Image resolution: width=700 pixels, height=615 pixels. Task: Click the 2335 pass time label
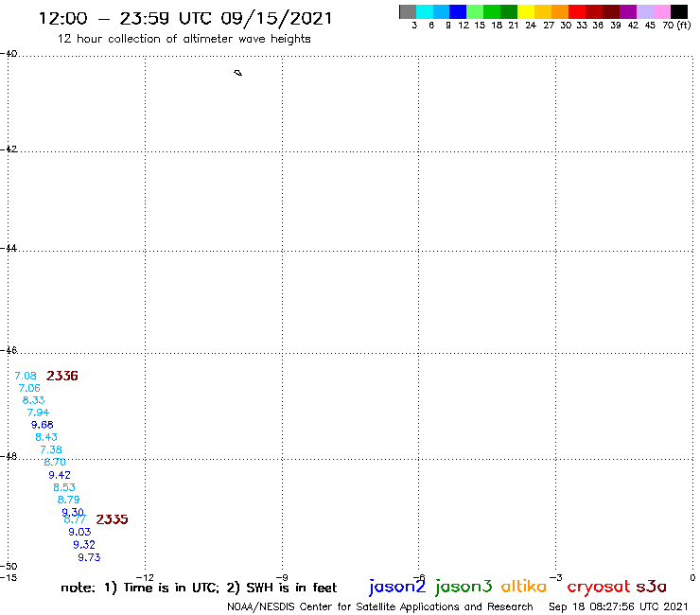coord(112,519)
